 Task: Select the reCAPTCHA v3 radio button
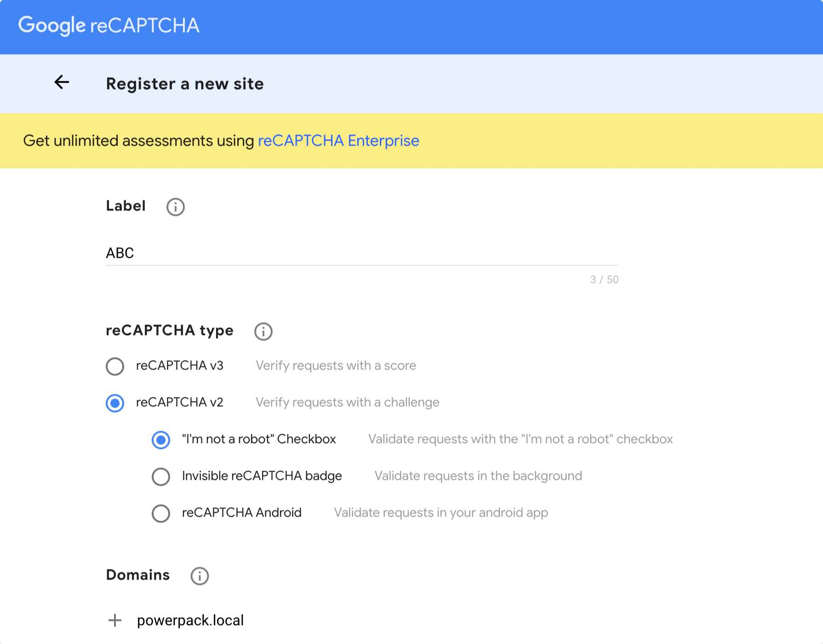(115, 366)
